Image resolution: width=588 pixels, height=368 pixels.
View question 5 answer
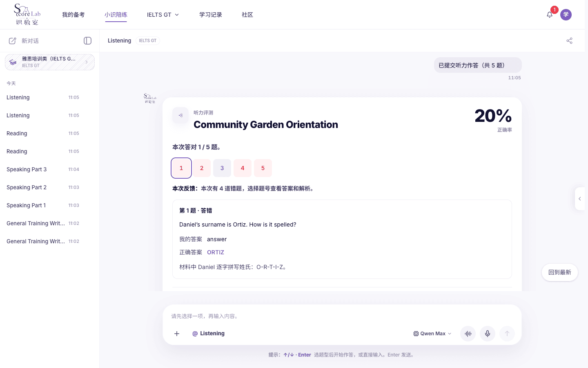coord(263,168)
